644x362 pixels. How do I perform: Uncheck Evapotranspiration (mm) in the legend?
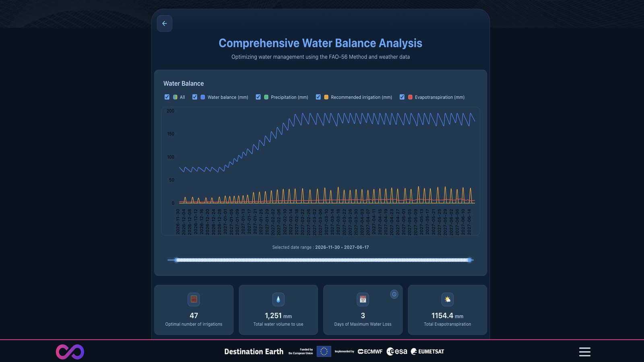click(x=402, y=97)
